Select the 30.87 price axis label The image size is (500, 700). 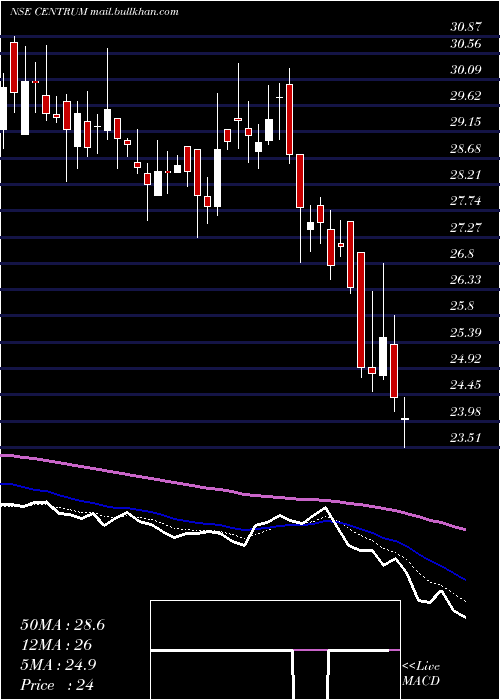pyautogui.click(x=466, y=27)
